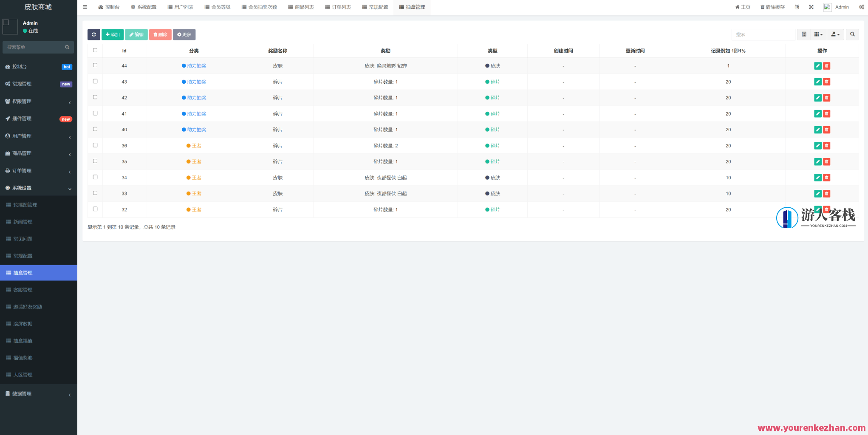Click the 助力抽奖 category link in row 42
Screen dimensions: 868x435
pos(196,98)
